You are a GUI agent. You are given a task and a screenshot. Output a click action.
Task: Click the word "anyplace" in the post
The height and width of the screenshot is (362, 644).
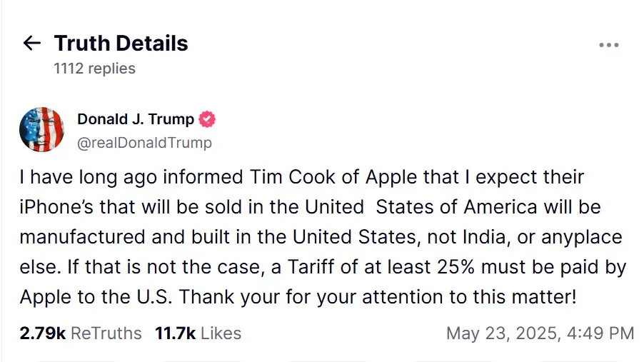pyautogui.click(x=581, y=237)
